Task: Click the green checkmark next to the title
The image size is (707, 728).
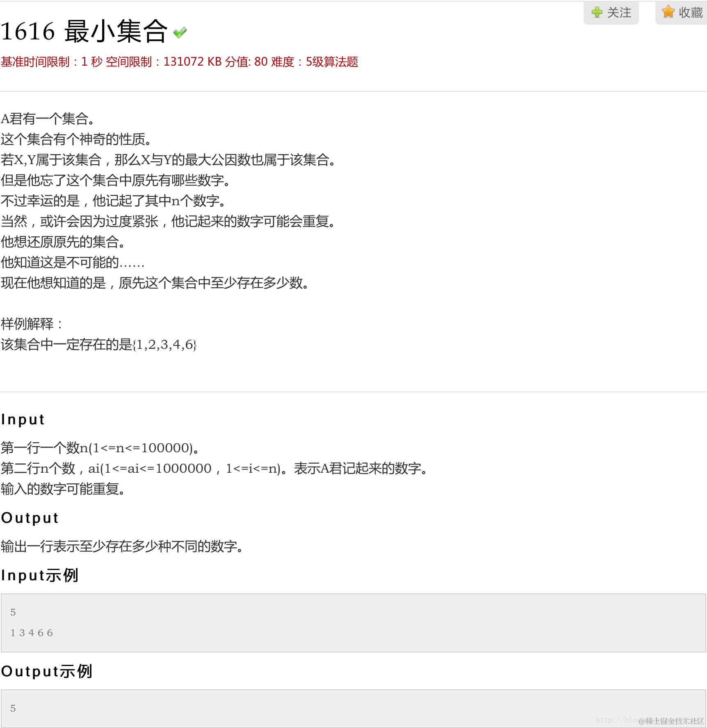Action: click(180, 32)
